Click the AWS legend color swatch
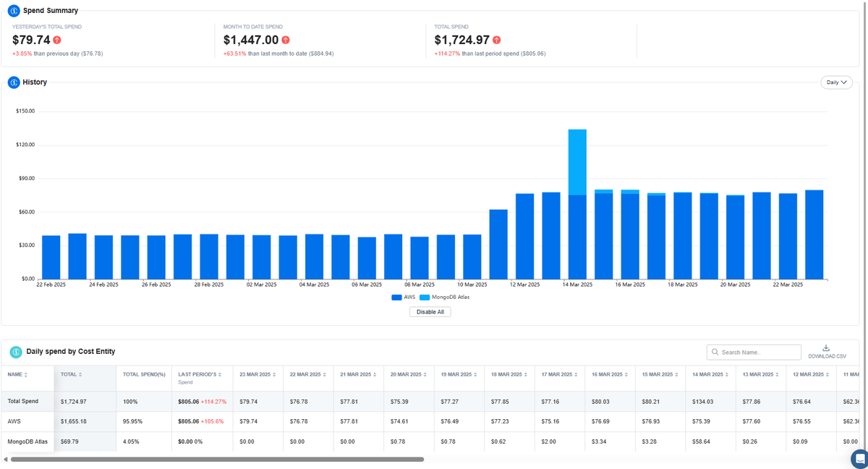Screen dimensions: 868x469 pyautogui.click(x=396, y=297)
